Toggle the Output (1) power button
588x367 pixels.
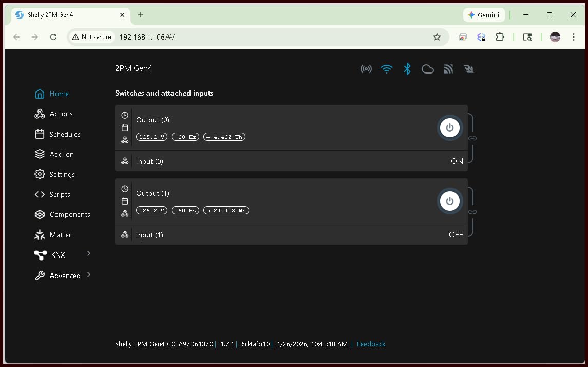[x=450, y=201]
